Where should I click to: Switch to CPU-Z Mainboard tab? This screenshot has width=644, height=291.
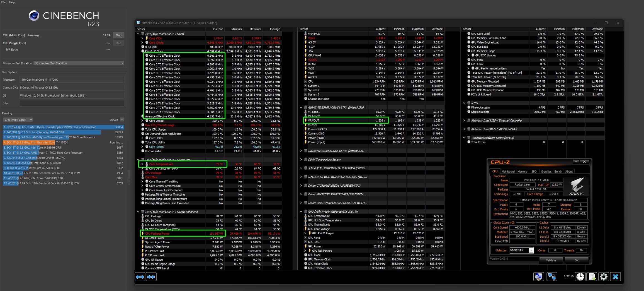[x=508, y=172]
